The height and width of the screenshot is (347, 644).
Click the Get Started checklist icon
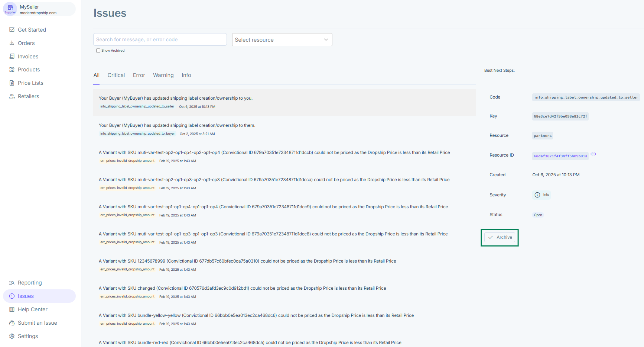12,30
